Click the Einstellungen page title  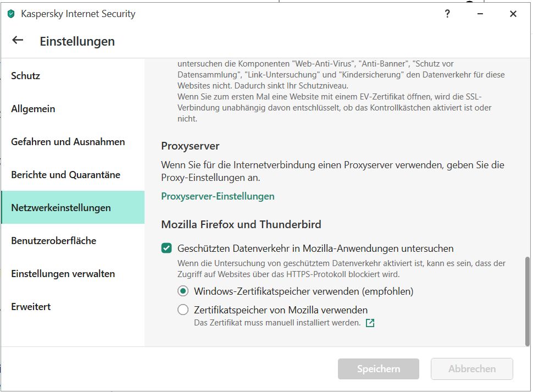click(77, 41)
